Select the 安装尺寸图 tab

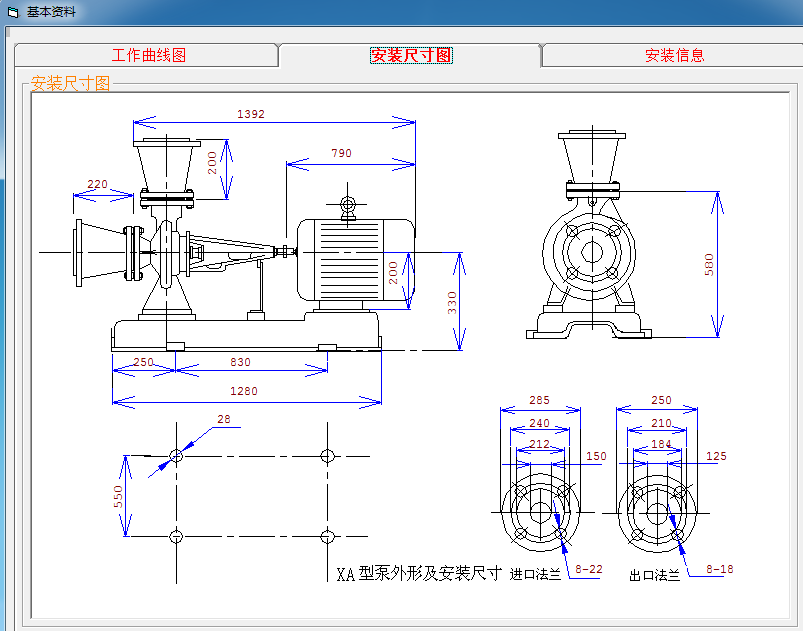pos(411,55)
